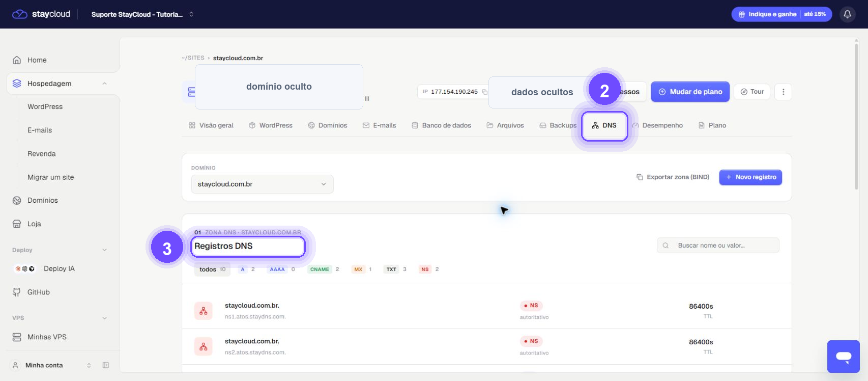Open the notifications bell
The width and height of the screenshot is (868, 381).
(847, 14)
